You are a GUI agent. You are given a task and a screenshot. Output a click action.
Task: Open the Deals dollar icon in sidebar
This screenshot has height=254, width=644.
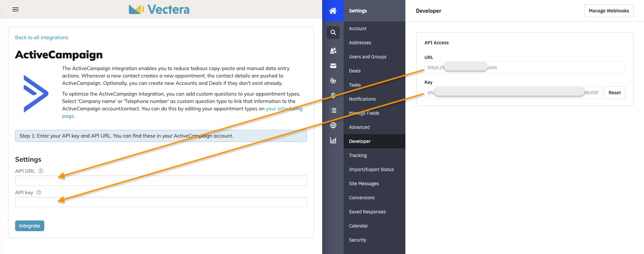point(333,95)
